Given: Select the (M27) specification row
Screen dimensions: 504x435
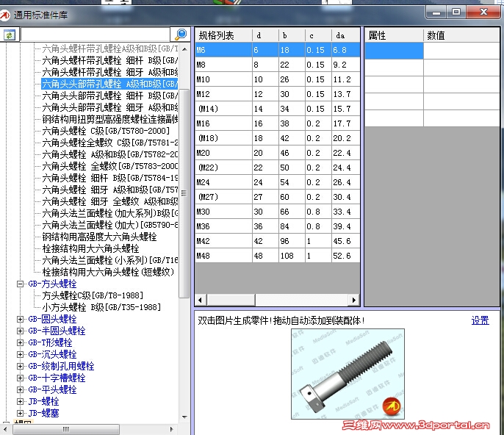Looking at the screenshot, I should [278, 197].
